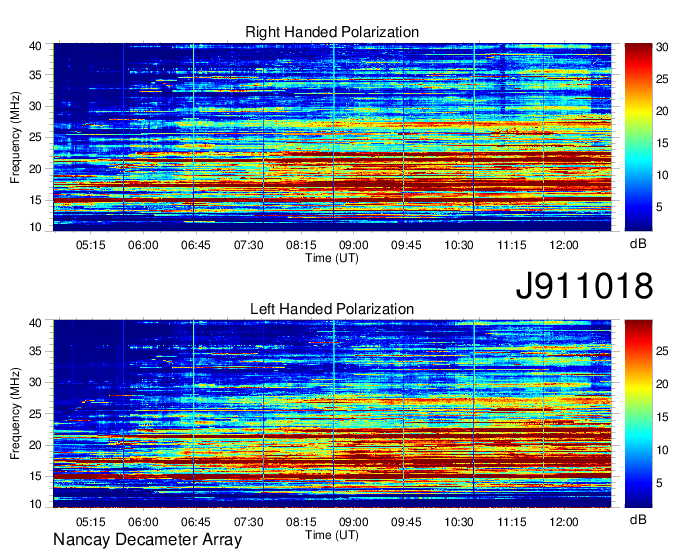The image size is (680, 552).
Task: Click the 35 MHz tick on right-handed frequency axis
Action: (35, 75)
